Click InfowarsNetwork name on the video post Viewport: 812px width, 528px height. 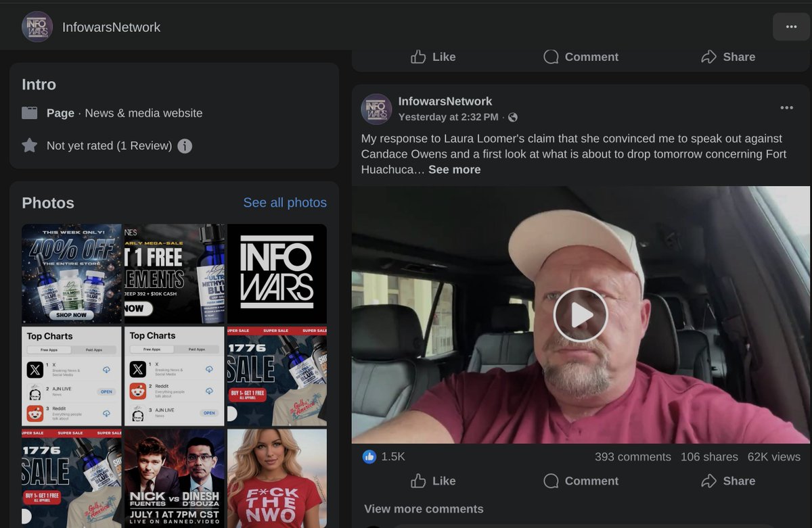445,101
